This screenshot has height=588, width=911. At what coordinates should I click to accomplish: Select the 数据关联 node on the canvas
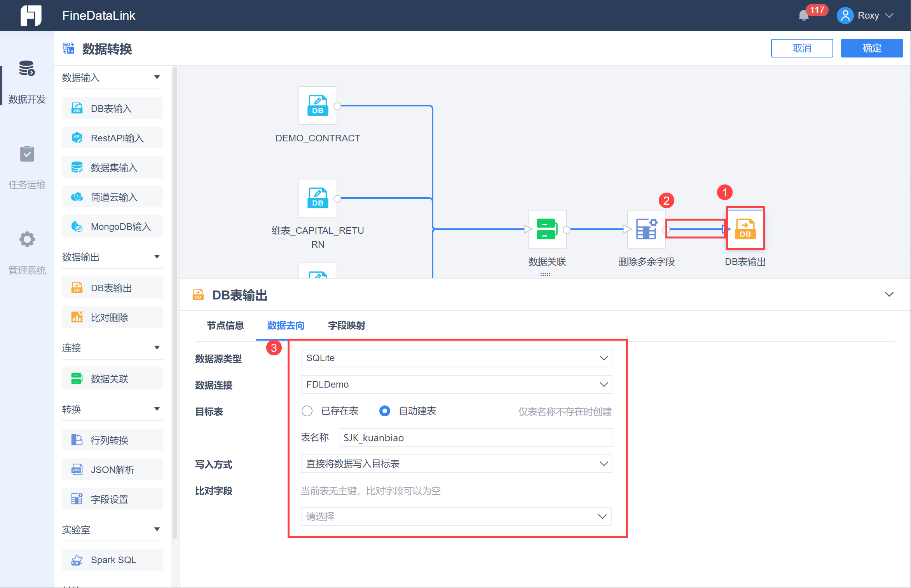pos(546,229)
